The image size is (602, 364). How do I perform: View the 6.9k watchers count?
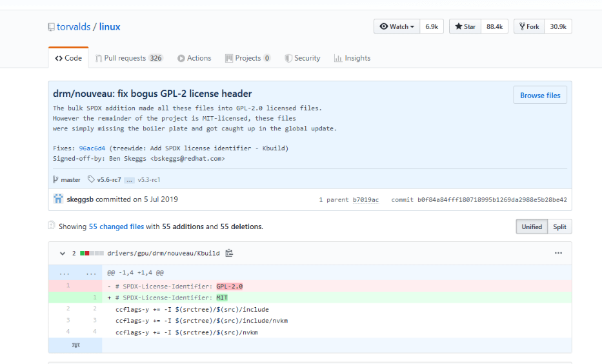[x=432, y=26]
